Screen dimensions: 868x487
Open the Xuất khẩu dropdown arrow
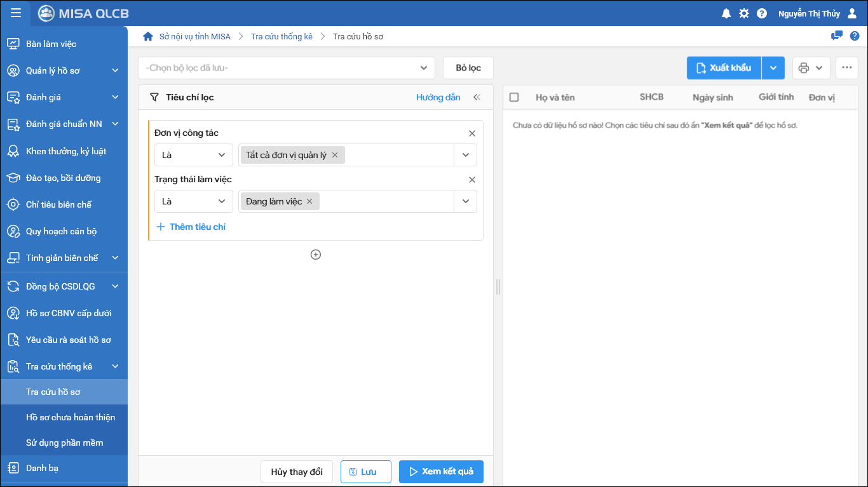click(773, 68)
